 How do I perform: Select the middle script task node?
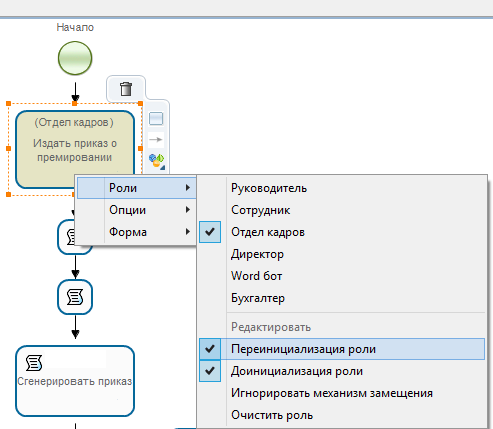tap(75, 297)
